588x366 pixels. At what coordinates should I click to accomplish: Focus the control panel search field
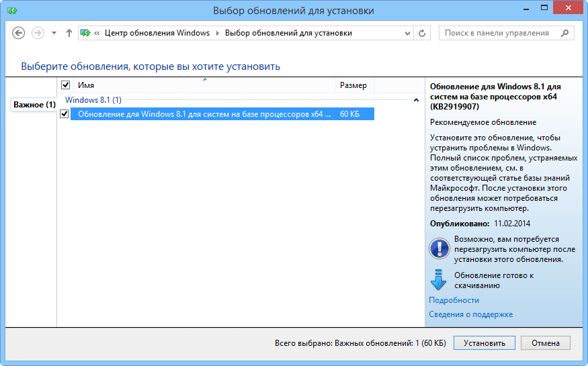[x=506, y=33]
